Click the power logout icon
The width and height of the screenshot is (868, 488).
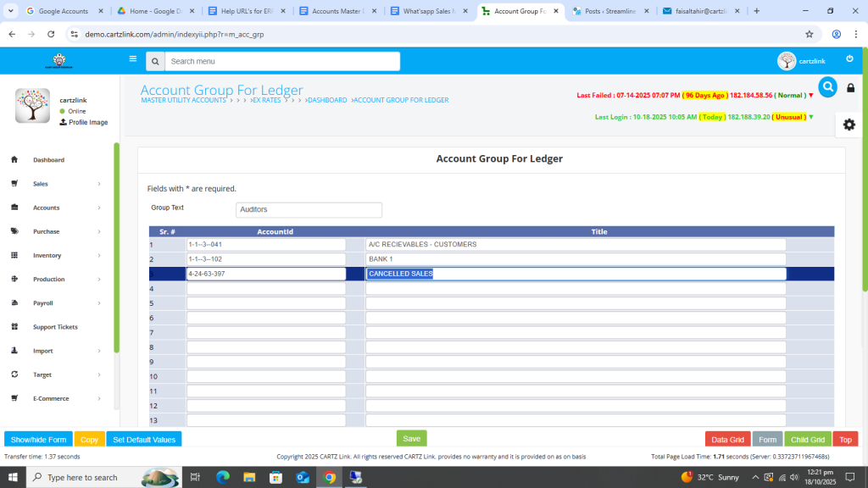pos(849,59)
